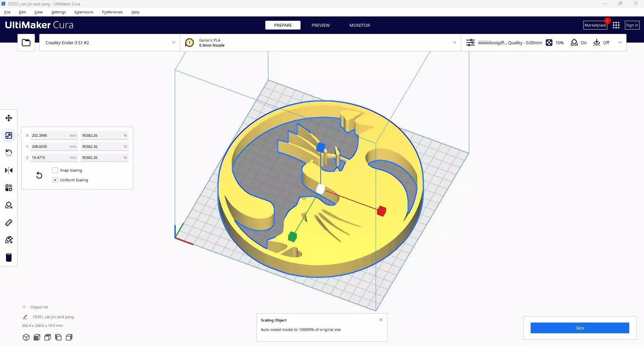This screenshot has width=644, height=345.
Task: Click the Y scale percent field
Action: [x=104, y=147]
